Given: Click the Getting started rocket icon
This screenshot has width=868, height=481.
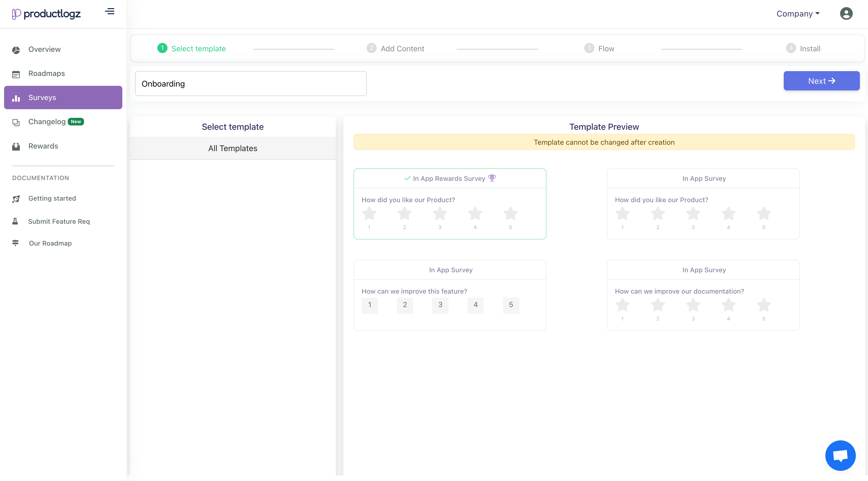Looking at the screenshot, I should coord(16,199).
